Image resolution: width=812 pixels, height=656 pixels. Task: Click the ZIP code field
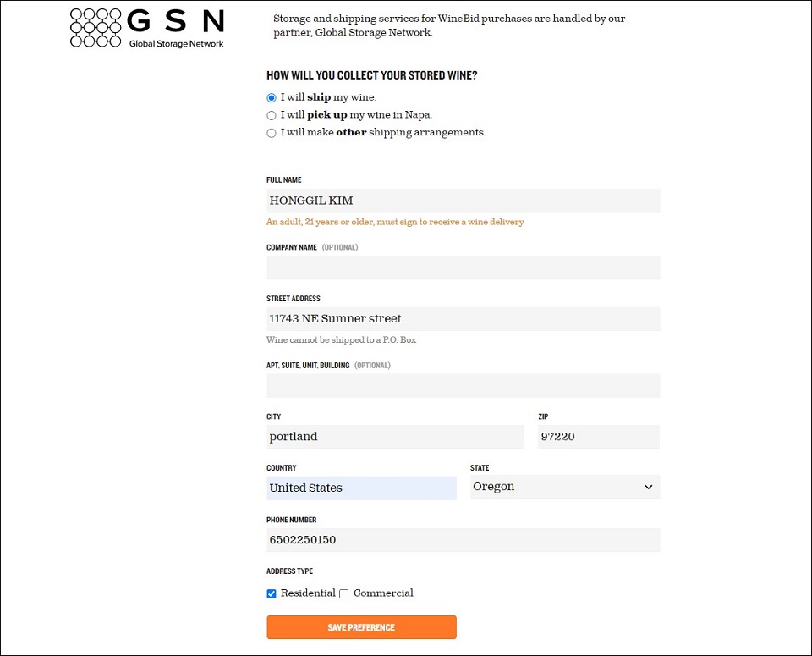(598, 437)
